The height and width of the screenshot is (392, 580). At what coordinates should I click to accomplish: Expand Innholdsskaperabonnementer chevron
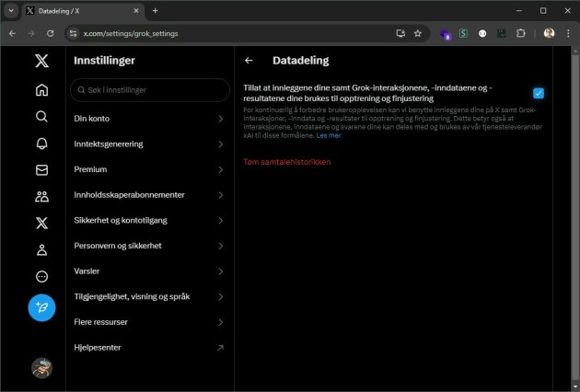[220, 195]
